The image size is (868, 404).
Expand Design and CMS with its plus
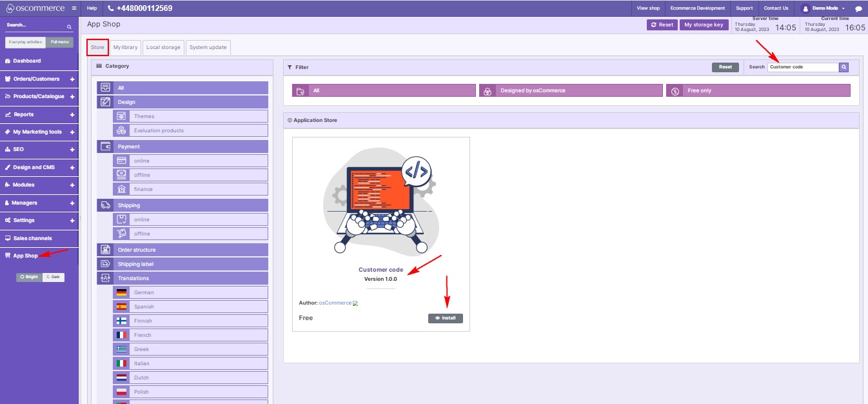coord(72,167)
